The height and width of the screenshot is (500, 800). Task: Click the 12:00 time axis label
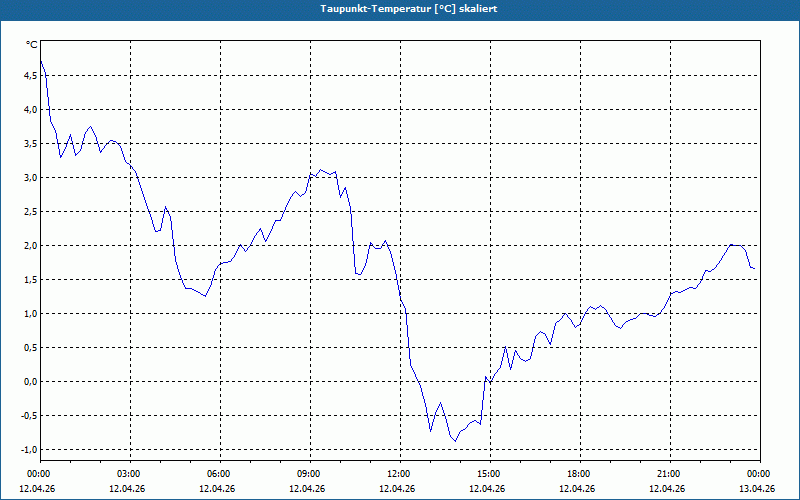tap(400, 474)
